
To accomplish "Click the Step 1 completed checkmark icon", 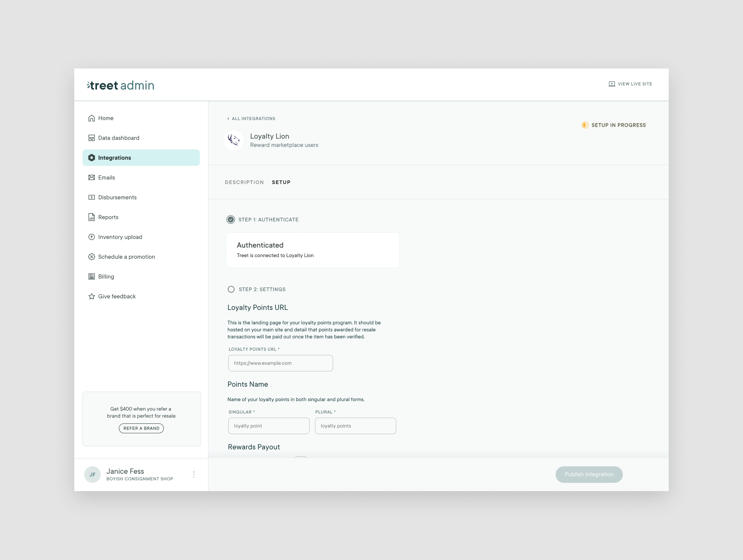I will [x=231, y=220].
